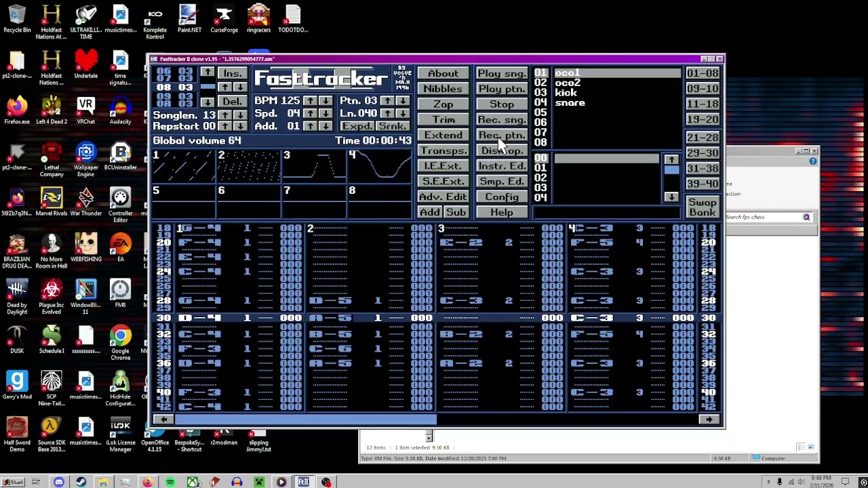Image resolution: width=868 pixels, height=488 pixels.
Task: Click Srnk. to shrink the pattern
Action: click(x=393, y=126)
